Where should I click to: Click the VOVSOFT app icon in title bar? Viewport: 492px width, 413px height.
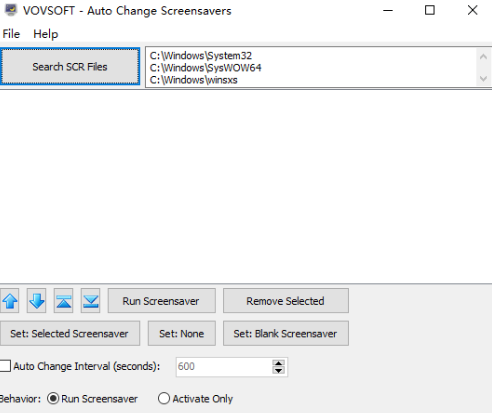click(11, 10)
